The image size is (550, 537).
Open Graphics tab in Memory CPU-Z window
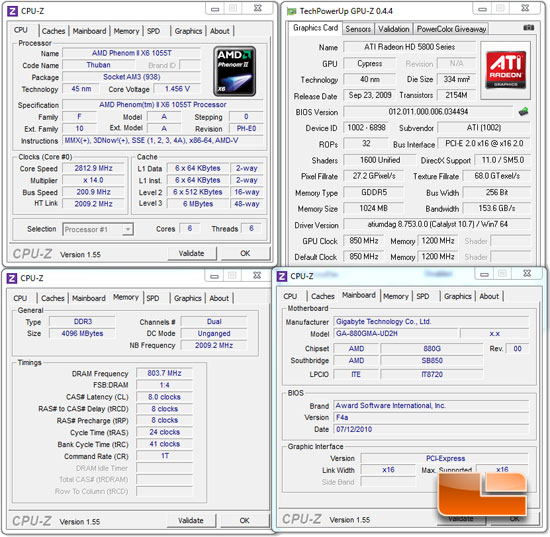188,298
